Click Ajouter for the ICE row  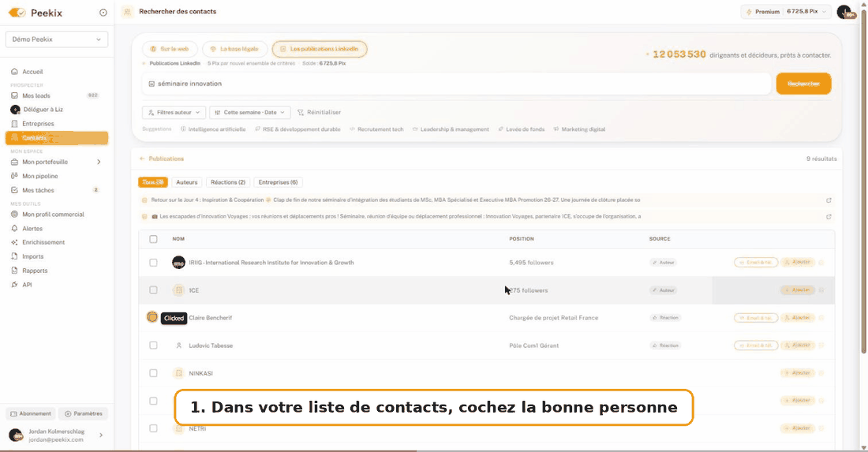pos(798,290)
